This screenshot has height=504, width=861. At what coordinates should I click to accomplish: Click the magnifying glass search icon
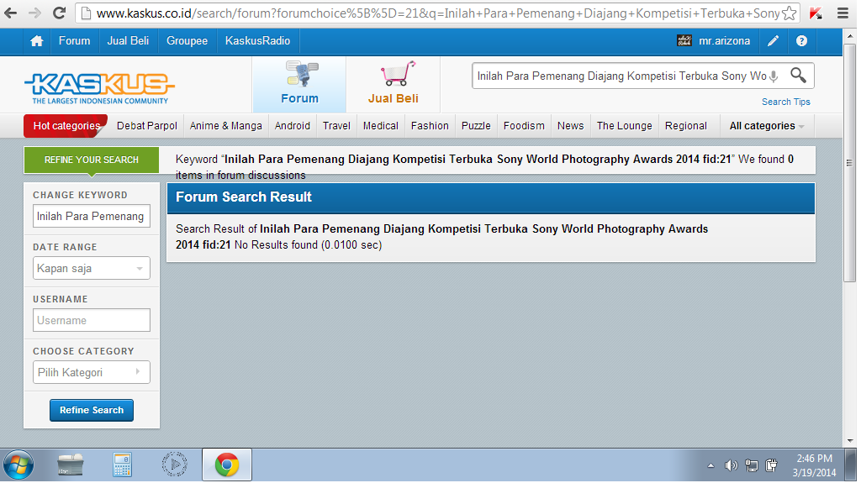pos(799,75)
